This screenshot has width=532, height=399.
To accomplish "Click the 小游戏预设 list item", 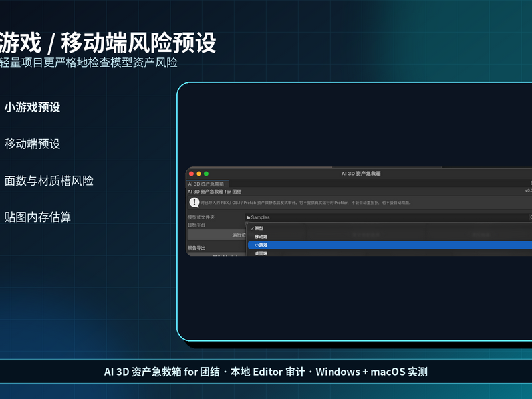I will [32, 107].
